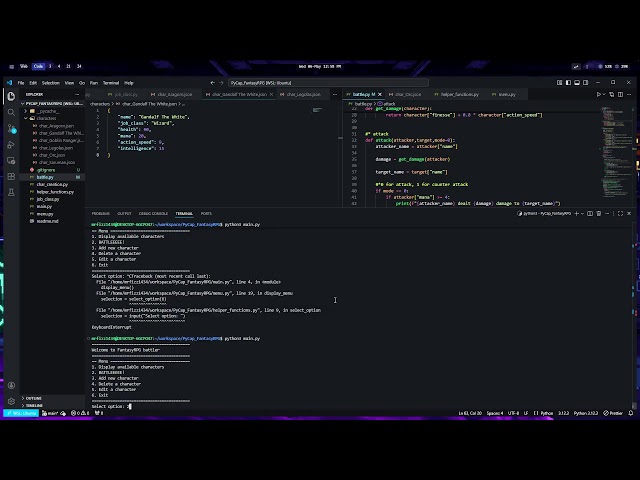This screenshot has height=480, width=640.
Task: Open the new terminal launch profile dropdown
Action: click(x=582, y=213)
